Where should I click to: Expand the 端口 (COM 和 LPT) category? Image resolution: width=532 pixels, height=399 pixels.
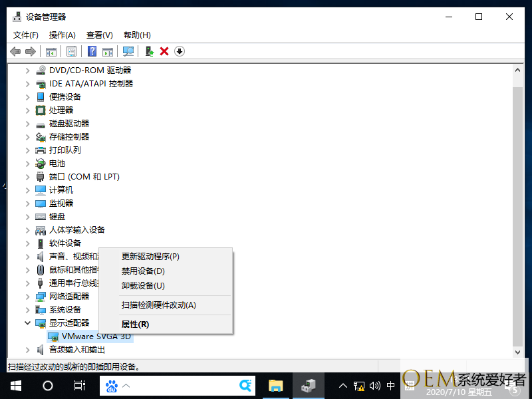pos(27,176)
